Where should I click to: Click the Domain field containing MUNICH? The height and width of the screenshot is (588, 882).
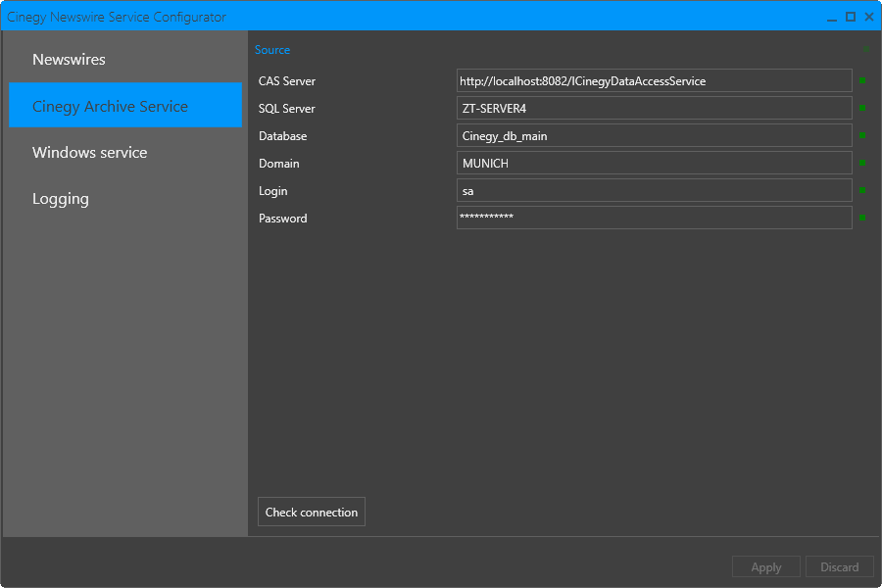(655, 164)
